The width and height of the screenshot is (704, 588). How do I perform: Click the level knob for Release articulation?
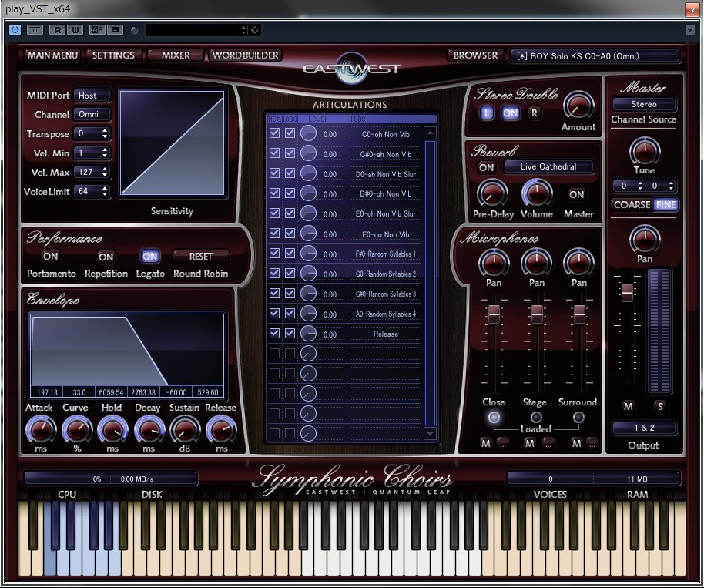[x=308, y=334]
